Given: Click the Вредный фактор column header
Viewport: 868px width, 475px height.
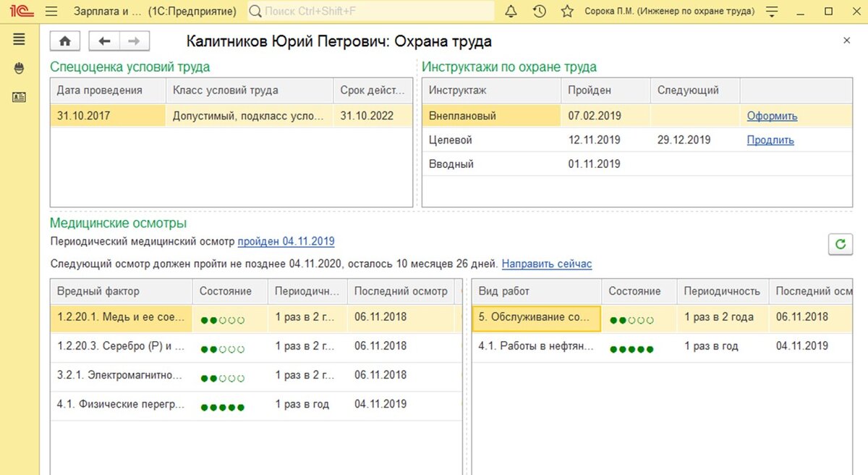Looking at the screenshot, I should [x=122, y=291].
